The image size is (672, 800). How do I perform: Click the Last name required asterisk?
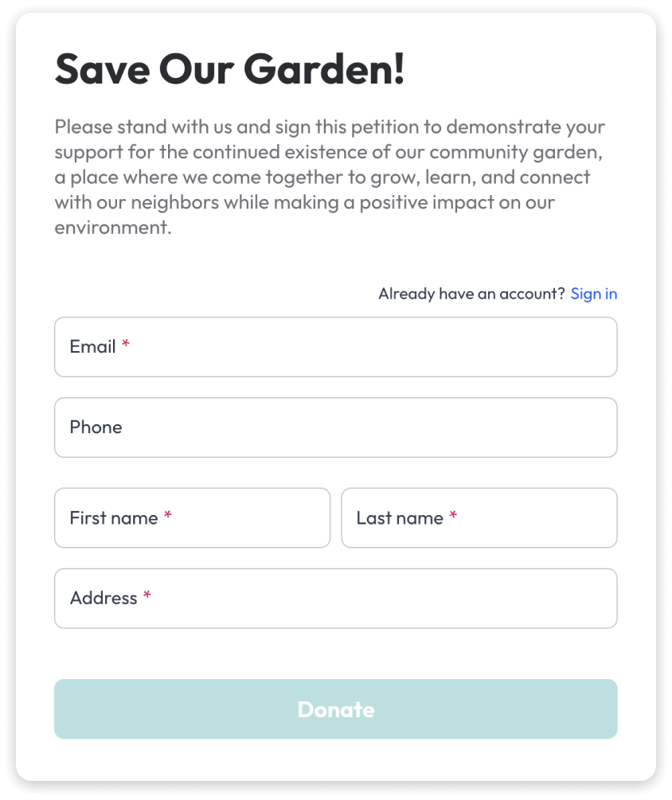point(454,515)
